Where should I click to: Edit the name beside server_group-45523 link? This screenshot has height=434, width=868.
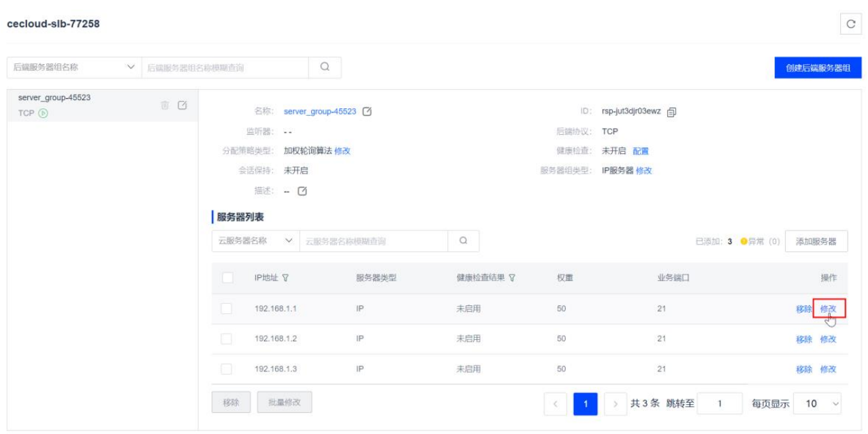[367, 111]
